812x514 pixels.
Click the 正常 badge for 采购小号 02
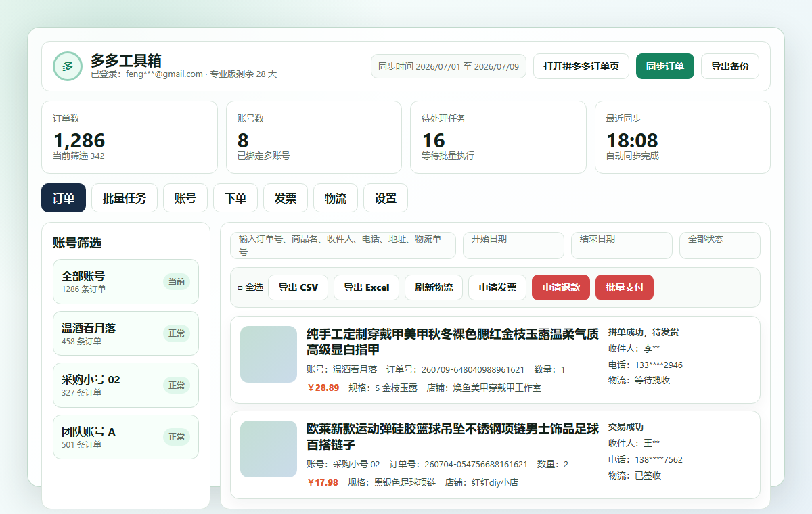(x=177, y=385)
